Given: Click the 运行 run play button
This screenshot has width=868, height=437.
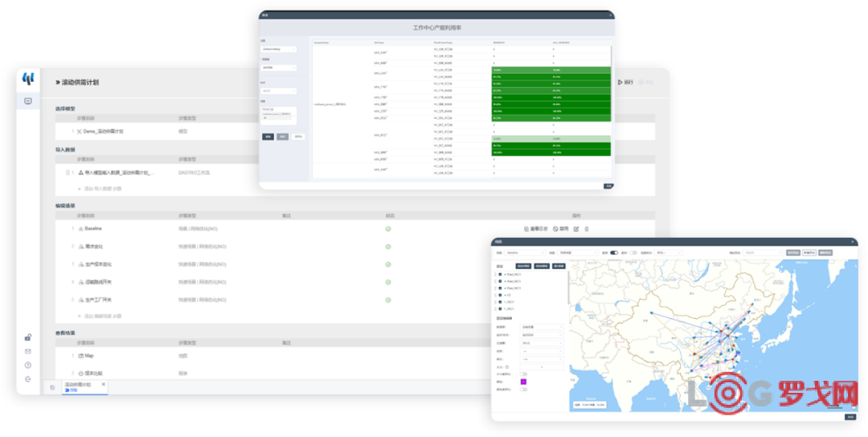Looking at the screenshot, I should point(624,82).
